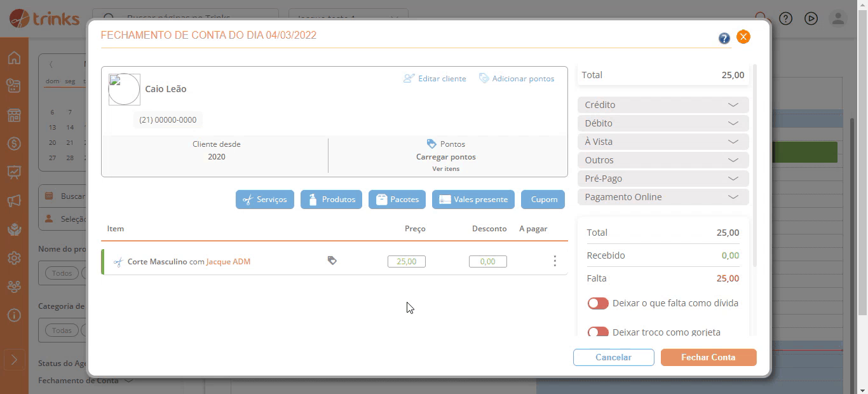The width and height of the screenshot is (868, 394).
Task: Click the Todos chip under Nome do profissional
Action: coord(62,273)
